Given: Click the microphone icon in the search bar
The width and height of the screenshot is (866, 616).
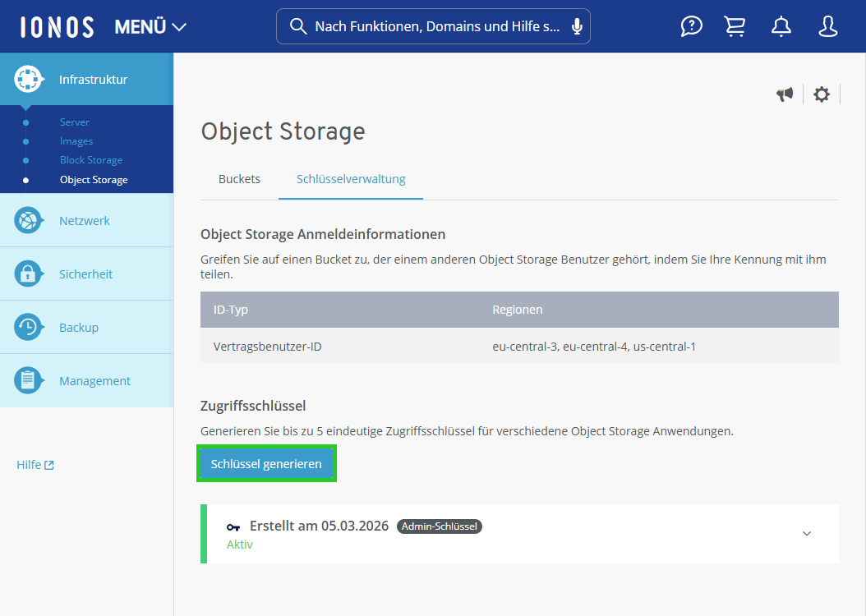Looking at the screenshot, I should point(578,25).
